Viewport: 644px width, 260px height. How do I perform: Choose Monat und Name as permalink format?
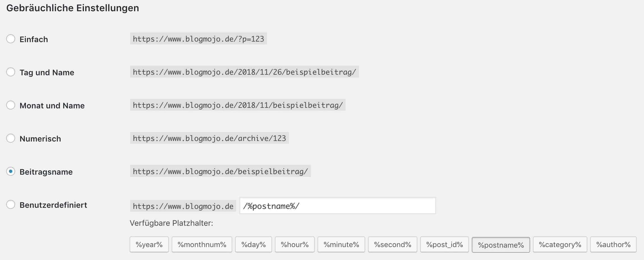click(11, 105)
